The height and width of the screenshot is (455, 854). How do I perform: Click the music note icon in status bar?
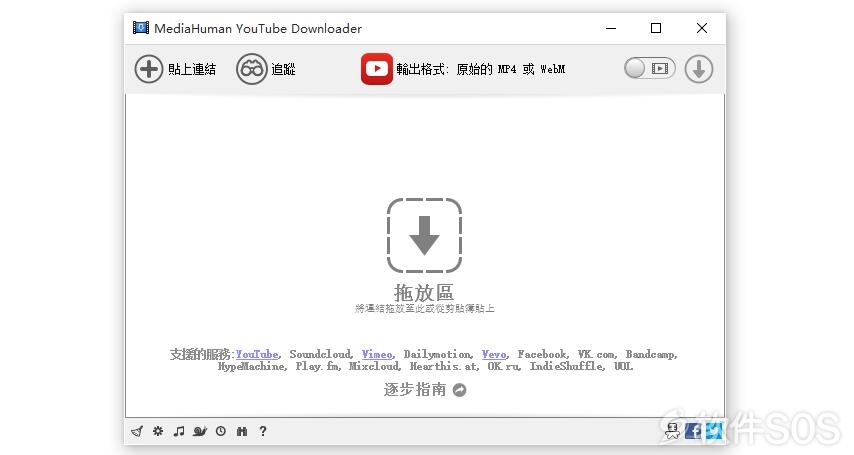click(x=179, y=432)
